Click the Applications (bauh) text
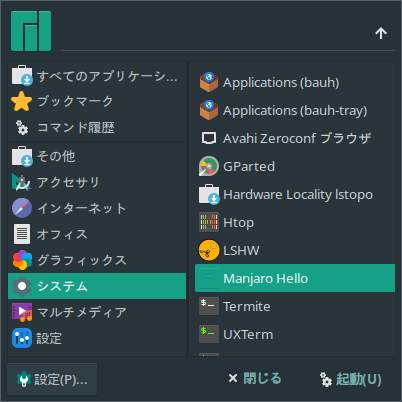The width and height of the screenshot is (402, 402). point(281,83)
